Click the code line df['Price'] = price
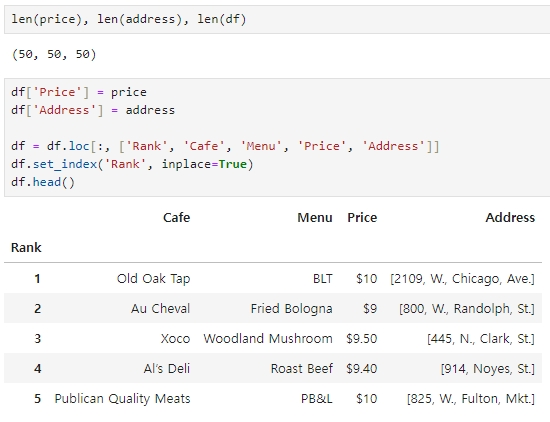Image resolution: width=550 pixels, height=422 pixels. click(79, 92)
